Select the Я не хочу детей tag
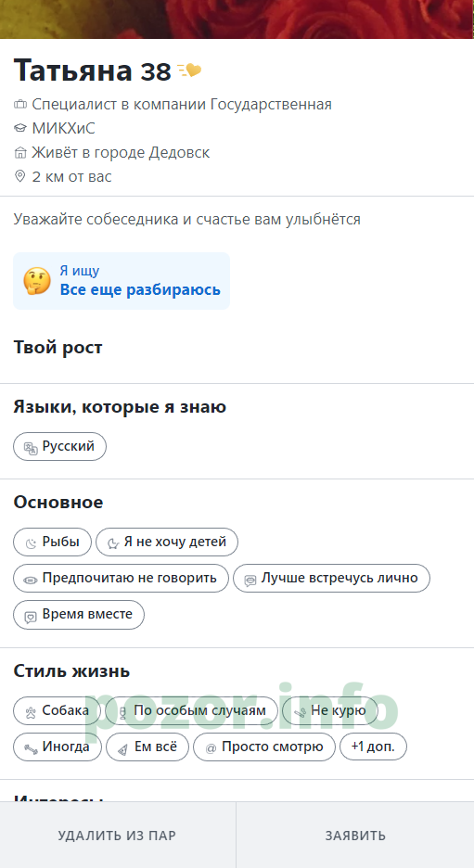The image size is (474, 868). 167,542
